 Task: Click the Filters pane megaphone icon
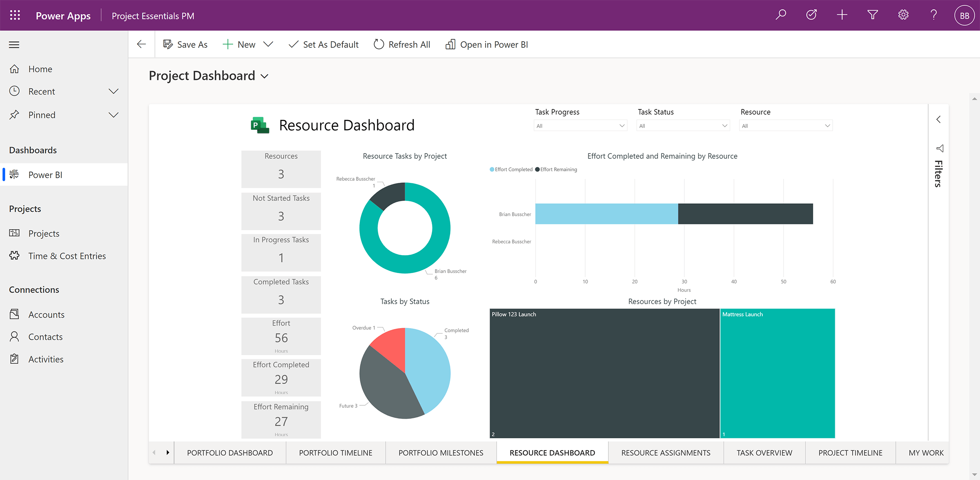point(940,148)
